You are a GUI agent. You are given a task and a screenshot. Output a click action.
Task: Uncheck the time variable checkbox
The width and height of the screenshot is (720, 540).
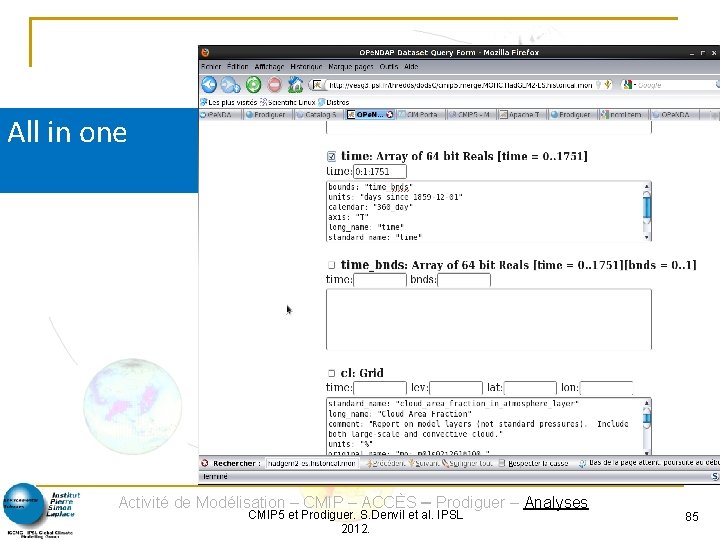tap(331, 157)
